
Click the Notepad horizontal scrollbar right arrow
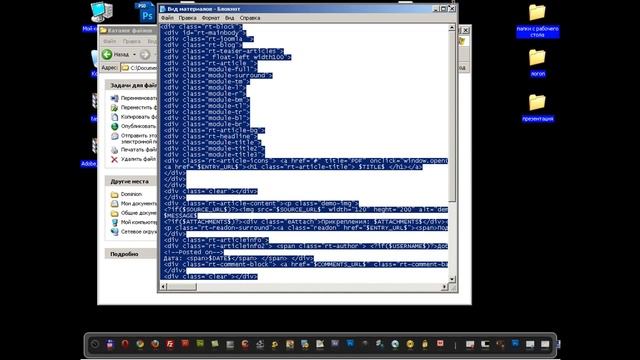click(x=444, y=287)
